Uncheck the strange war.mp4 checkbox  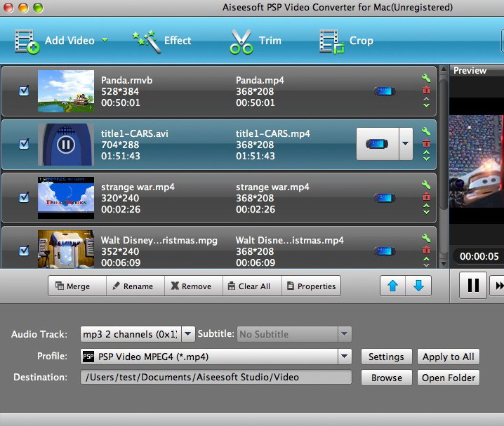point(24,197)
